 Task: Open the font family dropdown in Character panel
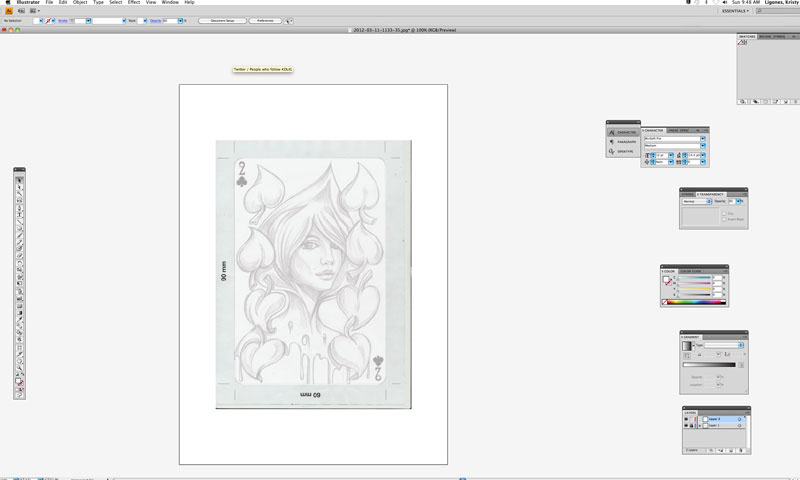(x=703, y=139)
